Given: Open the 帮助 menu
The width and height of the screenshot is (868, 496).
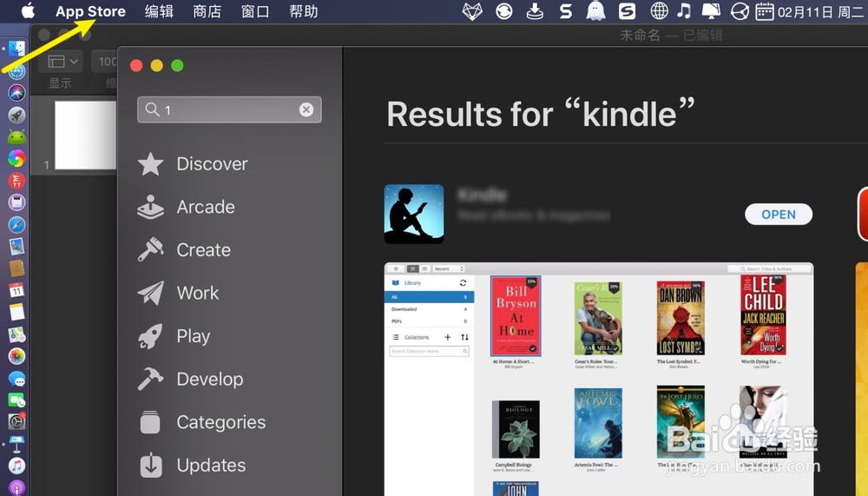Looking at the screenshot, I should point(303,11).
